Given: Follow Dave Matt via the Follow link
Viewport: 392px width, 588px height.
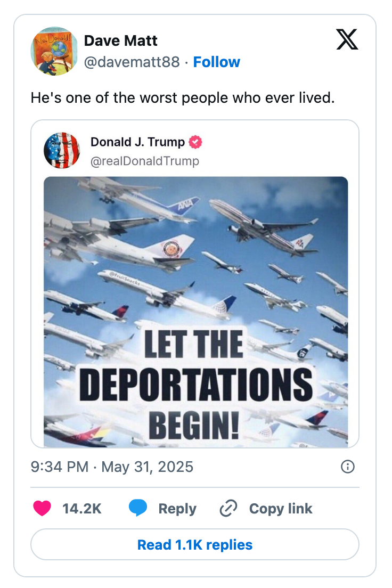Looking at the screenshot, I should click(216, 62).
